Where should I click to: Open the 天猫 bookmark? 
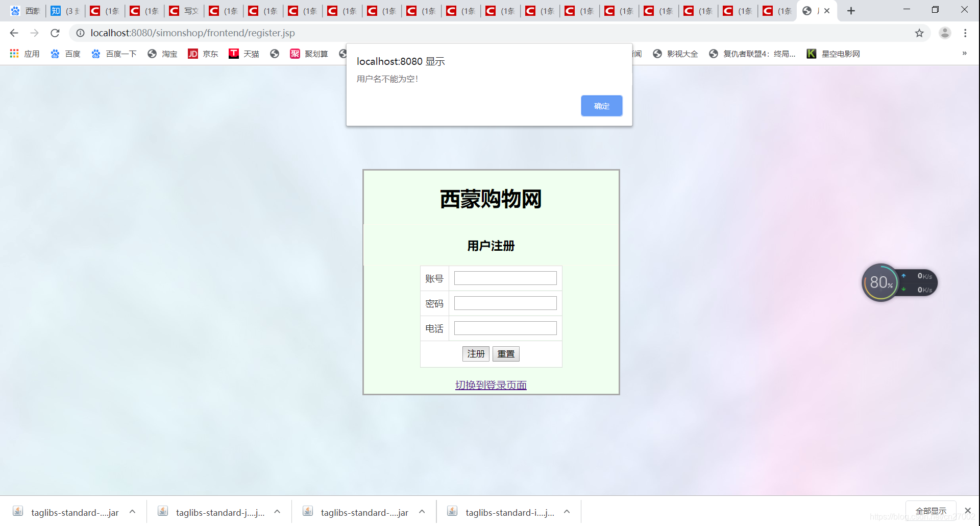click(244, 54)
